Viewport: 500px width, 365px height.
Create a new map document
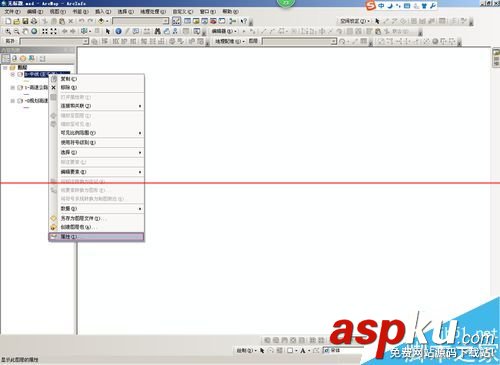(x=8, y=21)
